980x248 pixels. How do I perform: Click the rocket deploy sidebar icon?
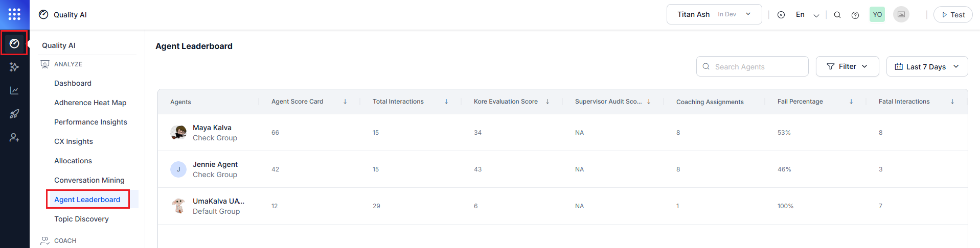coord(14,114)
